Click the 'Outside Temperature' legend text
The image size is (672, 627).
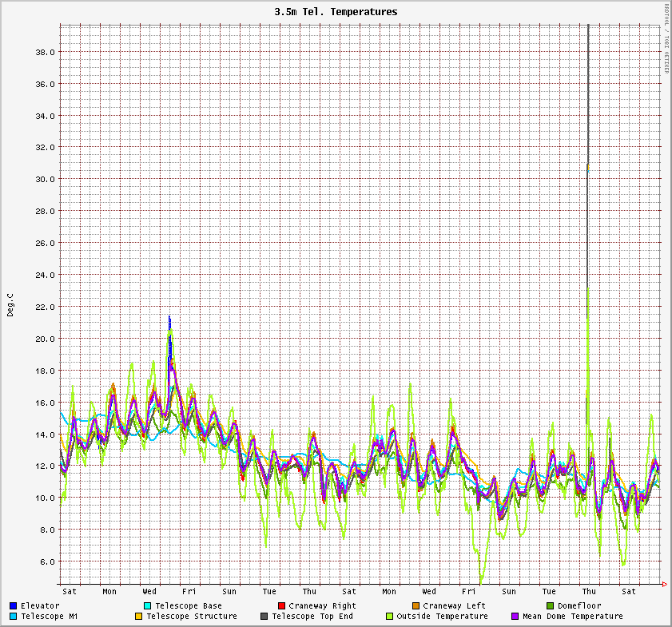pyautogui.click(x=442, y=617)
